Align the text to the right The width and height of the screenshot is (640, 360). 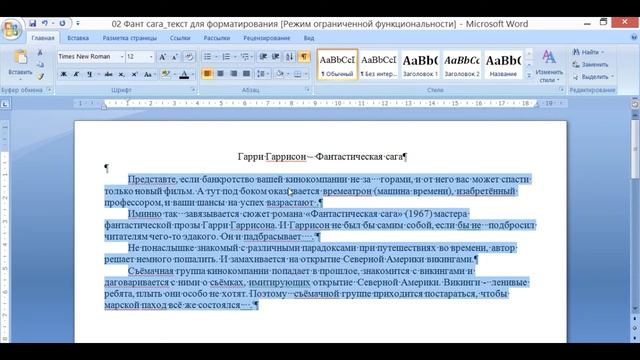(233, 74)
